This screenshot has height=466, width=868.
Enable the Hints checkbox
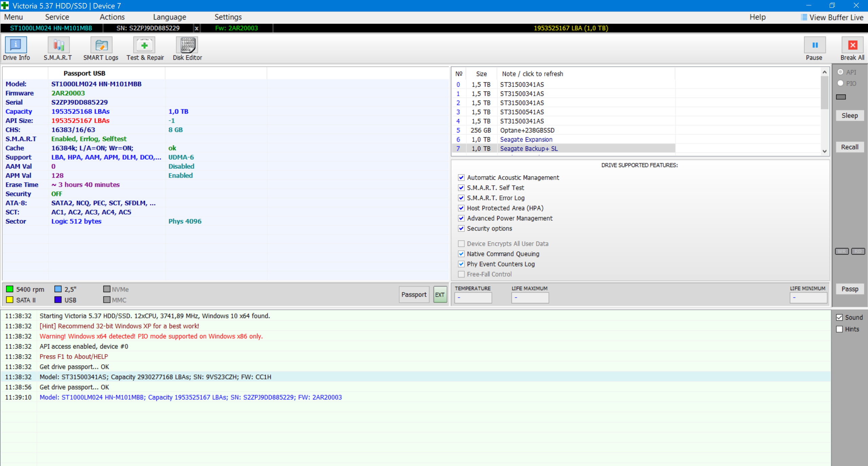(x=840, y=329)
